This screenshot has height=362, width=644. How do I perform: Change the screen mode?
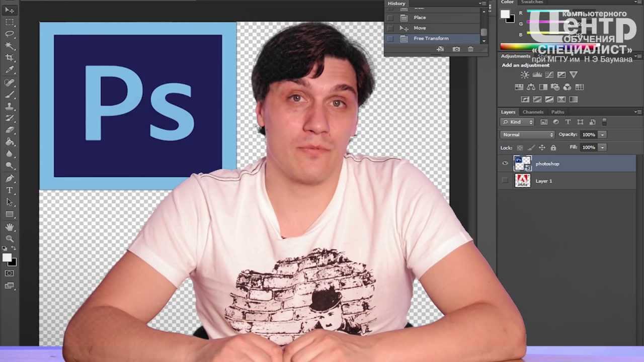pyautogui.click(x=10, y=286)
